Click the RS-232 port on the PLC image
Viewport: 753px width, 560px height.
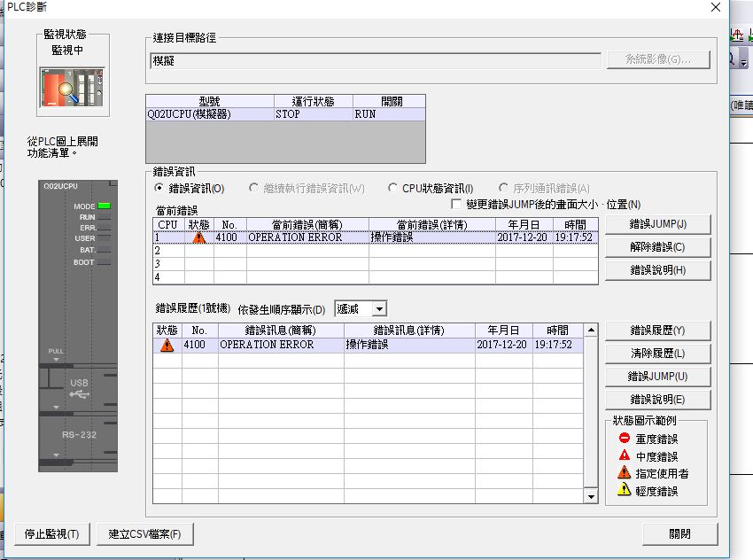79,435
